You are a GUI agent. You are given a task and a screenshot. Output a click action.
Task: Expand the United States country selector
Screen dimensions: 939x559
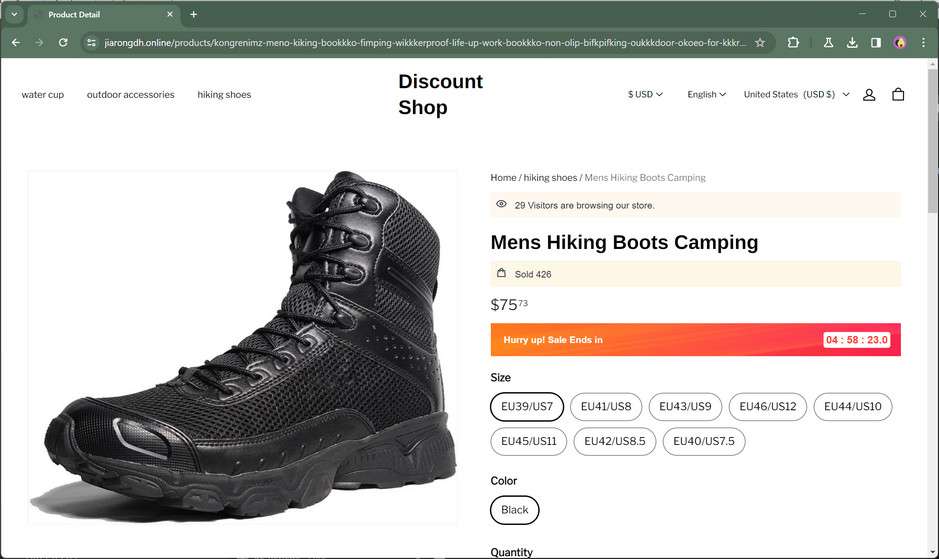(796, 94)
